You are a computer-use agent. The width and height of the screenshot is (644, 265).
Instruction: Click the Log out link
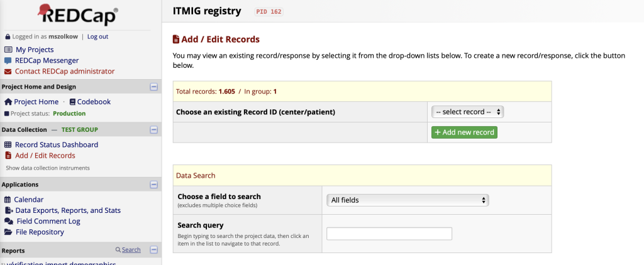pyautogui.click(x=97, y=36)
